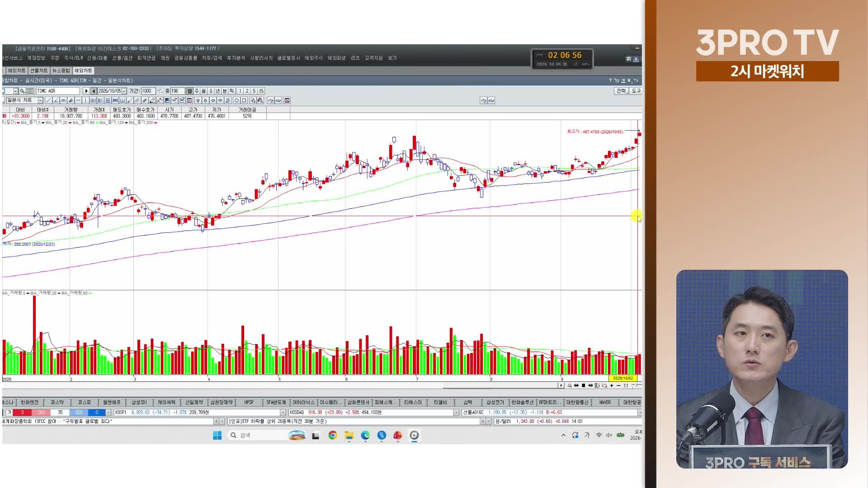868x488 pixels.
Task: Click the right arrow chart marker icon
Action: 220,100
